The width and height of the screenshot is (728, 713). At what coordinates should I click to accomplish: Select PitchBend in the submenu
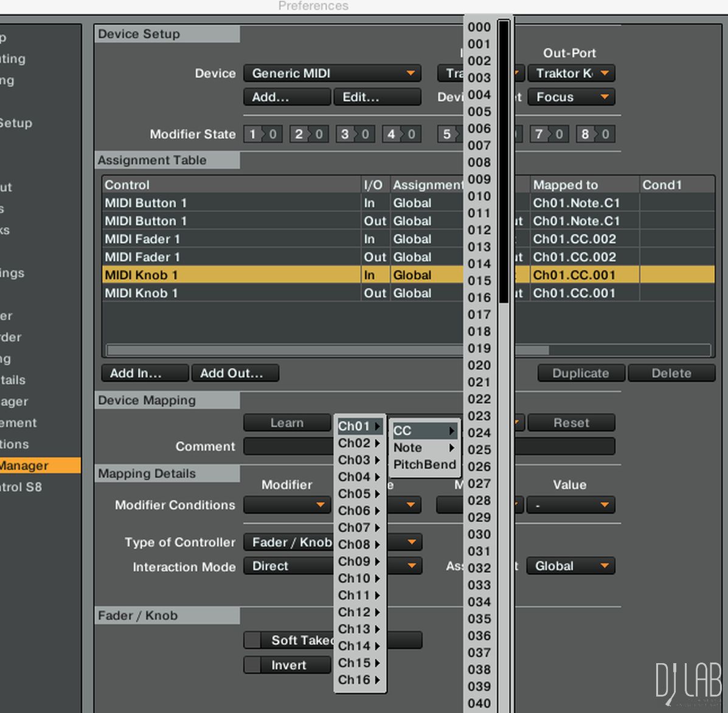(424, 465)
